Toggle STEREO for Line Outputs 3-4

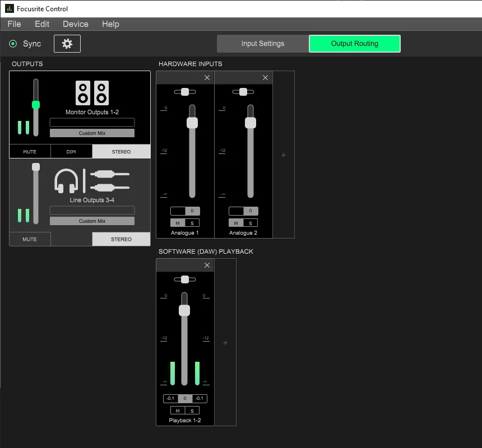122,239
